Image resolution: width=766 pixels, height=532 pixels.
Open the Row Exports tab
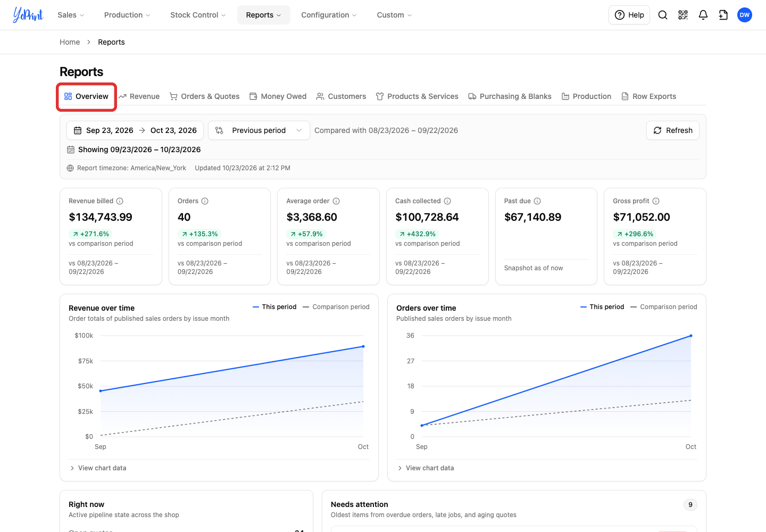click(x=649, y=96)
